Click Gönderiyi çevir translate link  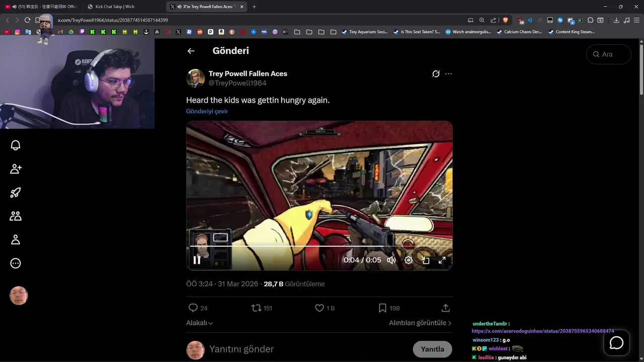(207, 111)
